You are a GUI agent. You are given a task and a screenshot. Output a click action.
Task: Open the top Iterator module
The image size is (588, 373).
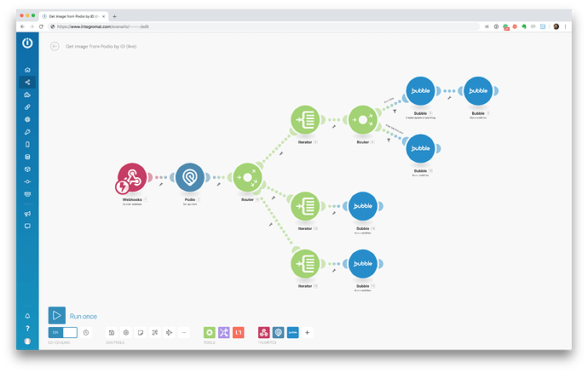305,120
